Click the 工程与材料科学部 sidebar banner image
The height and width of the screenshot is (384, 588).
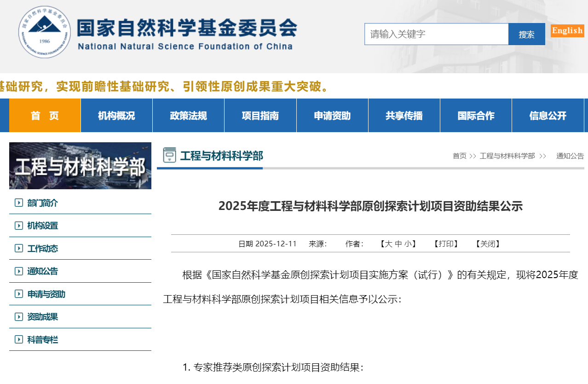[80, 166]
